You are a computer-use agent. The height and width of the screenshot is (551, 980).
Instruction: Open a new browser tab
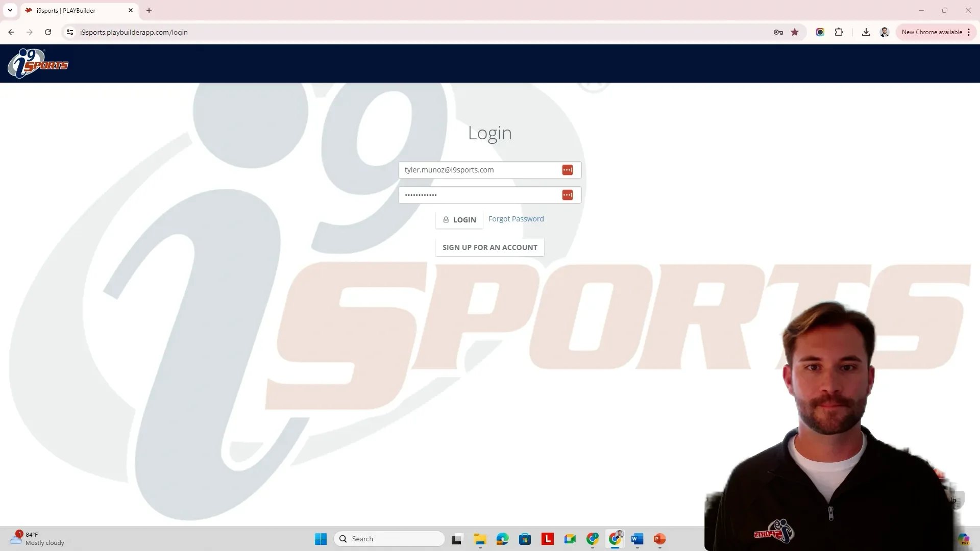149,10
